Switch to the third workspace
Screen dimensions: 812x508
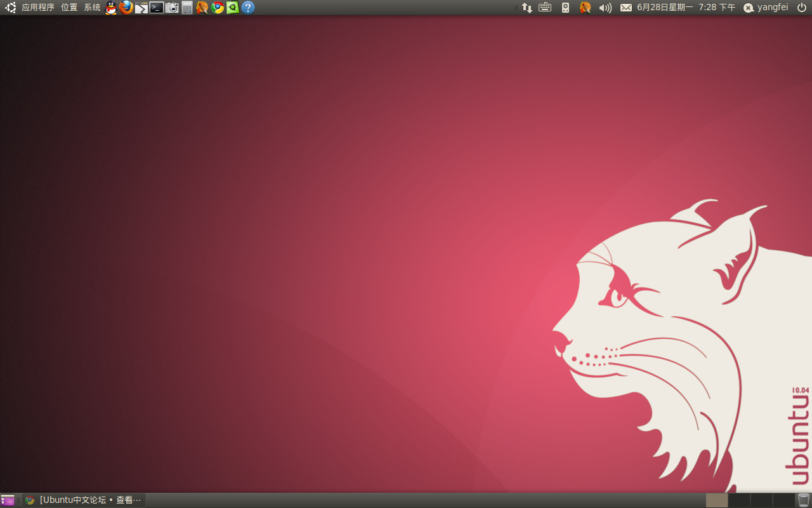[761, 500]
